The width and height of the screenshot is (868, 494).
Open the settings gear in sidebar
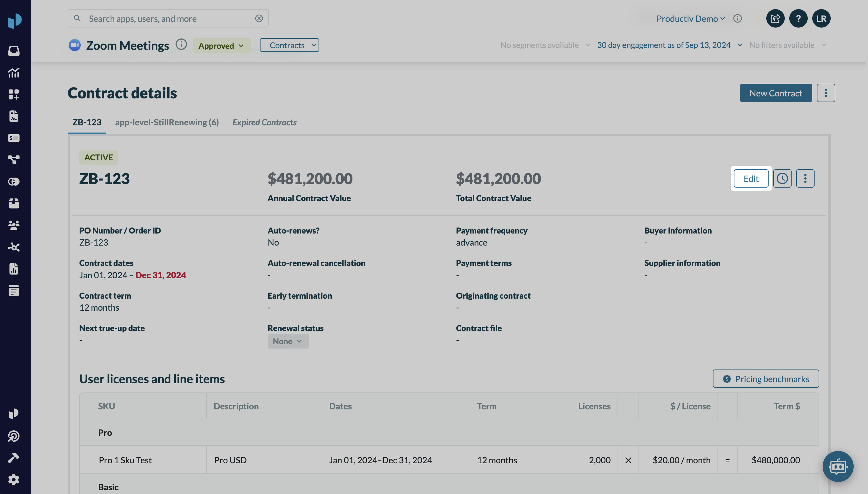click(x=13, y=479)
